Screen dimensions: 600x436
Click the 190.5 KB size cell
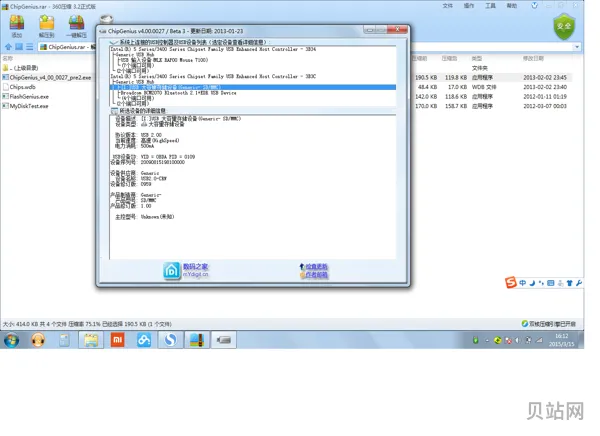(426, 77)
